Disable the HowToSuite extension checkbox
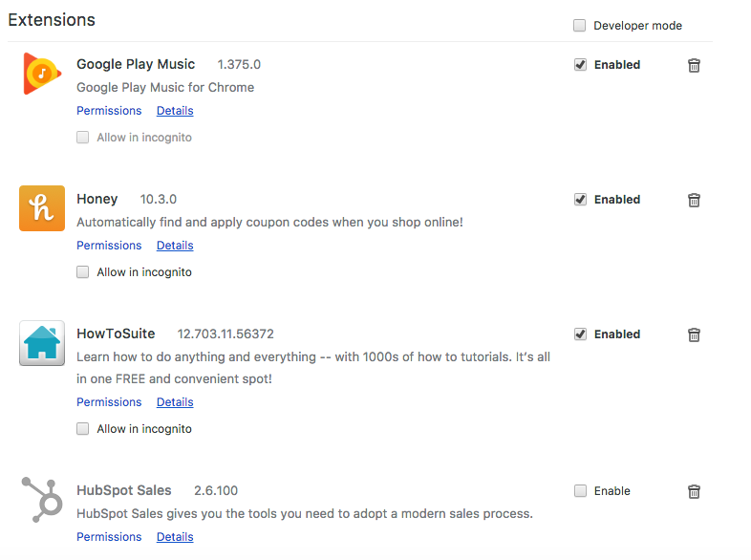This screenshot has width=751, height=560. click(x=580, y=334)
